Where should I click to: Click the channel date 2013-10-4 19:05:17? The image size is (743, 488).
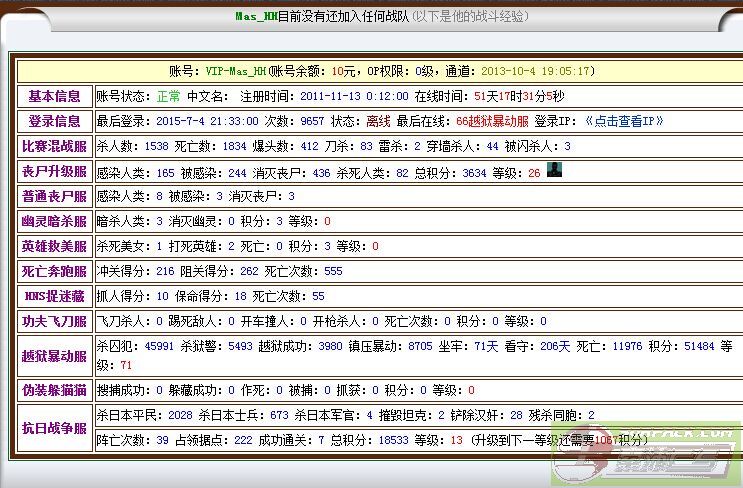[x=537, y=71]
